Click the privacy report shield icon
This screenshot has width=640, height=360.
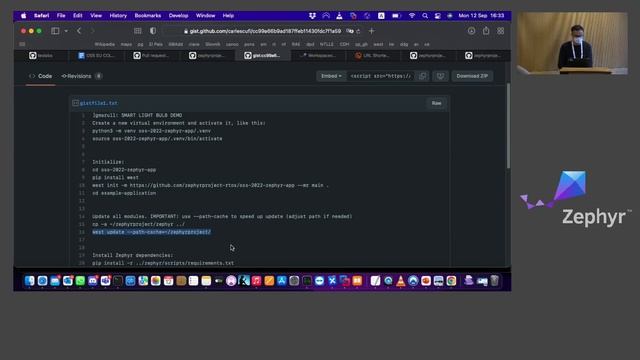[153, 31]
